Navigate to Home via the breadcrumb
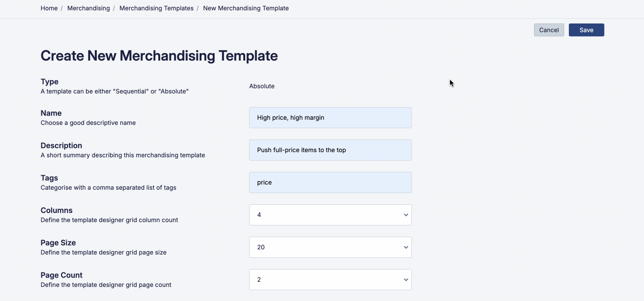This screenshot has height=301, width=644. coord(49,8)
